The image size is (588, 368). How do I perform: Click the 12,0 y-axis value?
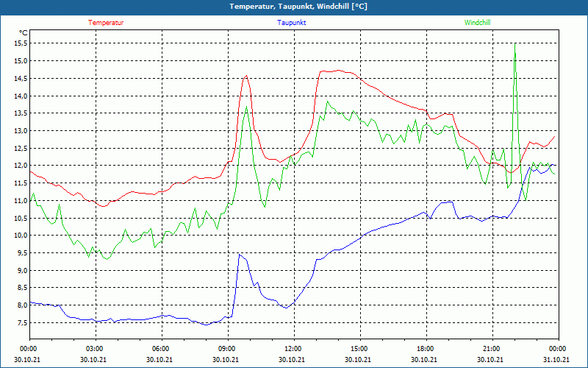click(x=21, y=166)
